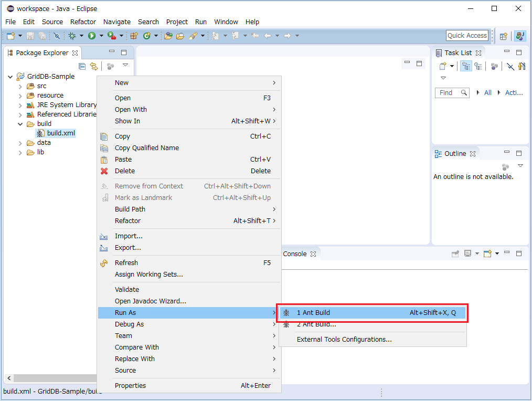The image size is (532, 401).
Task: Minimize the Console view
Action: coord(507,252)
